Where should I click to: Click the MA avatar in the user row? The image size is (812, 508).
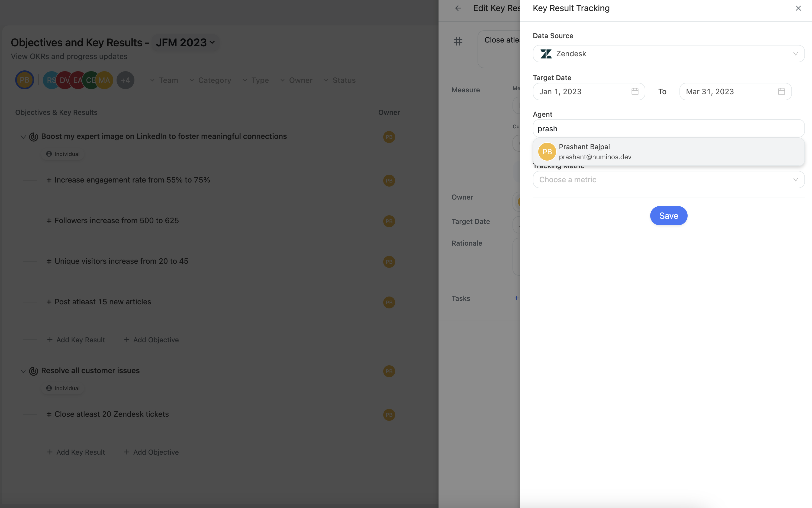point(104,80)
